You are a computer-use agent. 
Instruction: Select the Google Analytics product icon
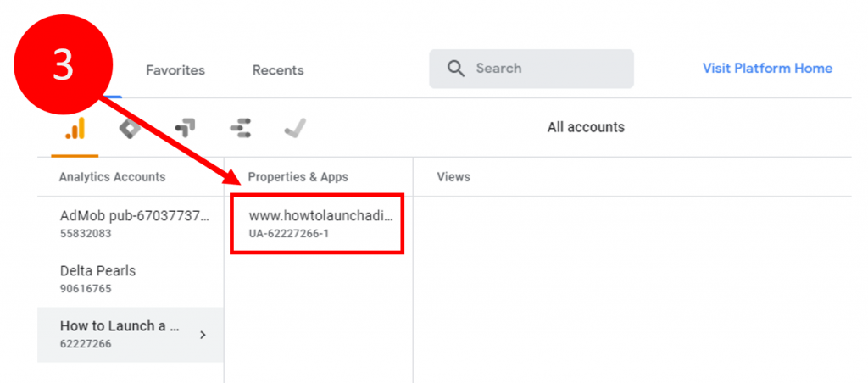tap(75, 129)
